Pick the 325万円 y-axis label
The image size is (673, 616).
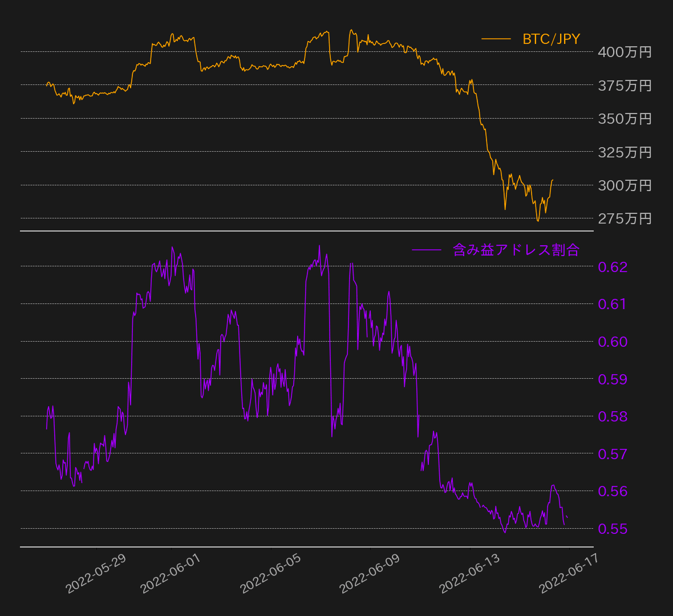pos(625,152)
